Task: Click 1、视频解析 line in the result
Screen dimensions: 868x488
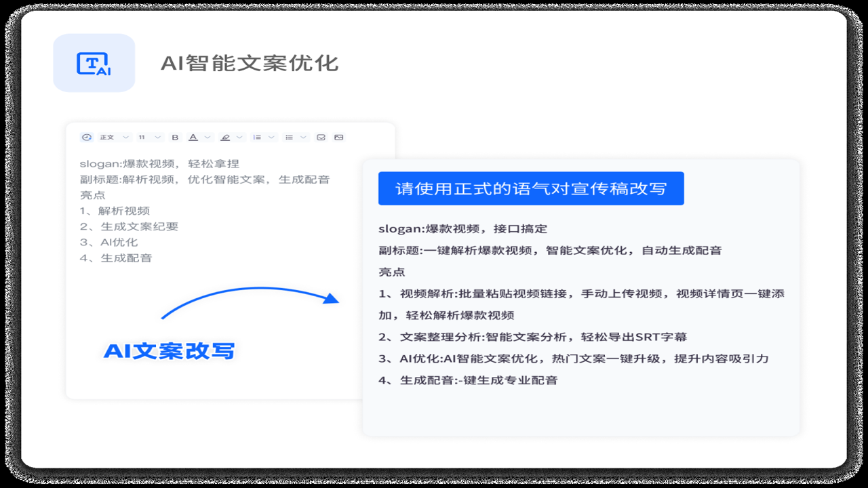Action: tap(581, 304)
